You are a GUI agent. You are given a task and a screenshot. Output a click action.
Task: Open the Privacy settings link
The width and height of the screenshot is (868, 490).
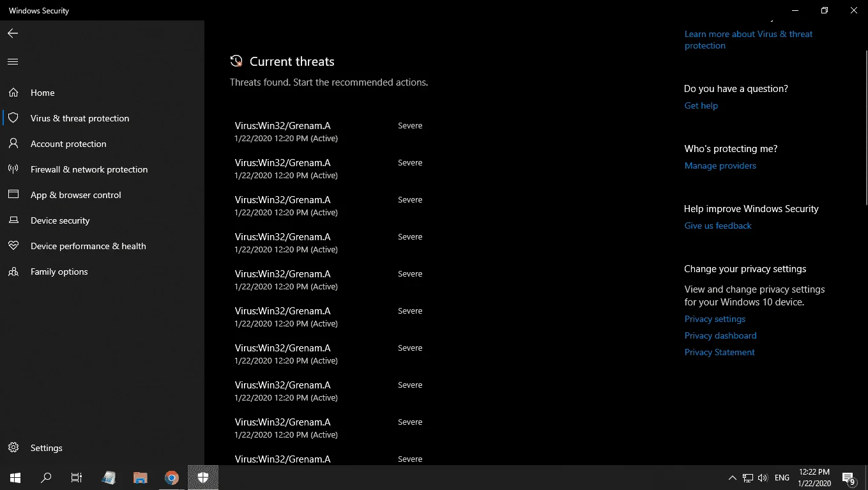715,319
